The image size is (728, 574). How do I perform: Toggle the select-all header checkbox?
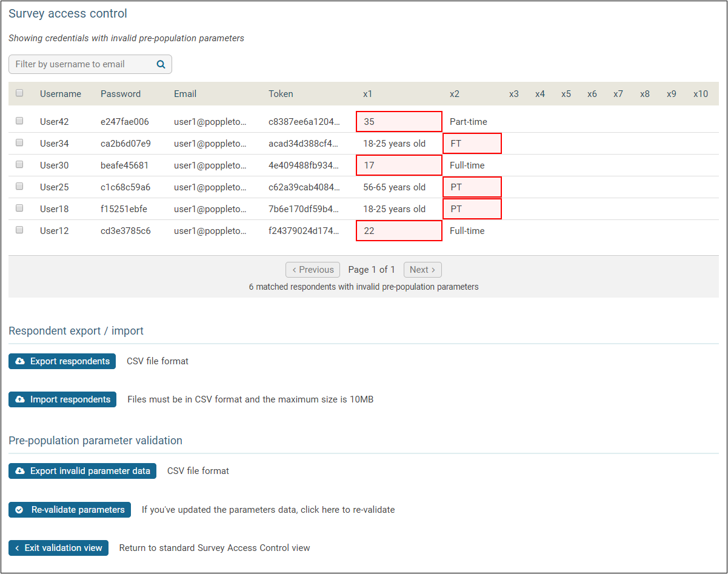19,93
